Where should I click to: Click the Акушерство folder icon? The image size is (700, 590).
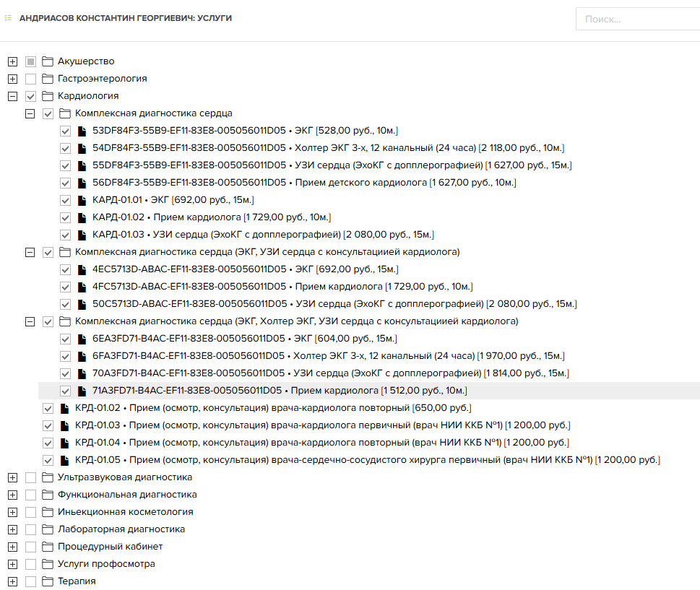coord(48,61)
